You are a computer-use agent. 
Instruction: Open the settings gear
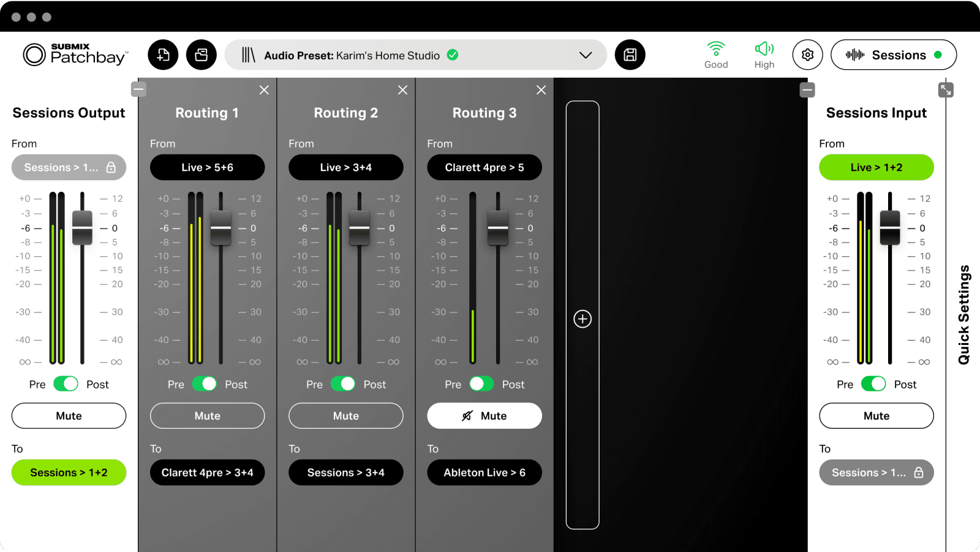pos(807,55)
